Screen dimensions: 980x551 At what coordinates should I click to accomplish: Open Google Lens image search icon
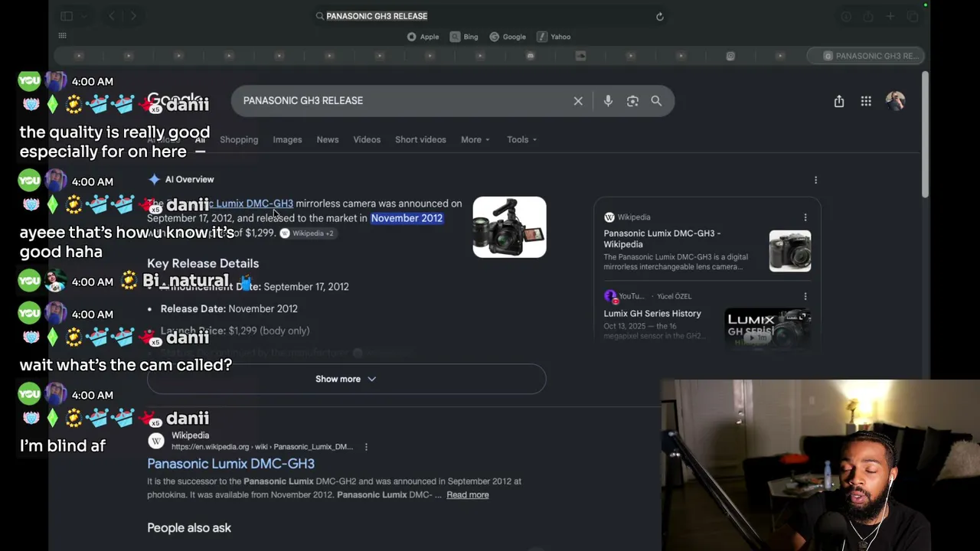coord(632,101)
